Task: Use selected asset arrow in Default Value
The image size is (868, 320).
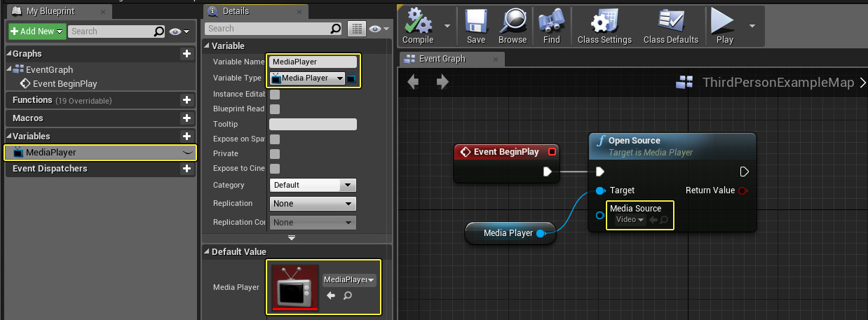Action: point(331,295)
